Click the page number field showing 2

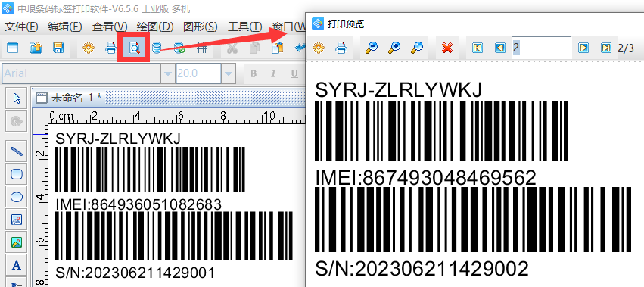click(541, 48)
